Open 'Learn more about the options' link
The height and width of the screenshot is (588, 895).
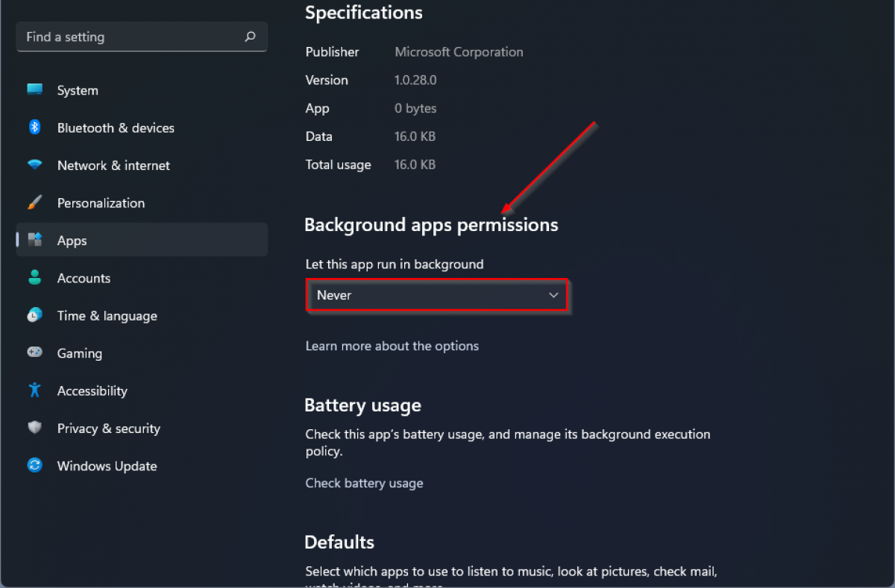click(x=392, y=346)
